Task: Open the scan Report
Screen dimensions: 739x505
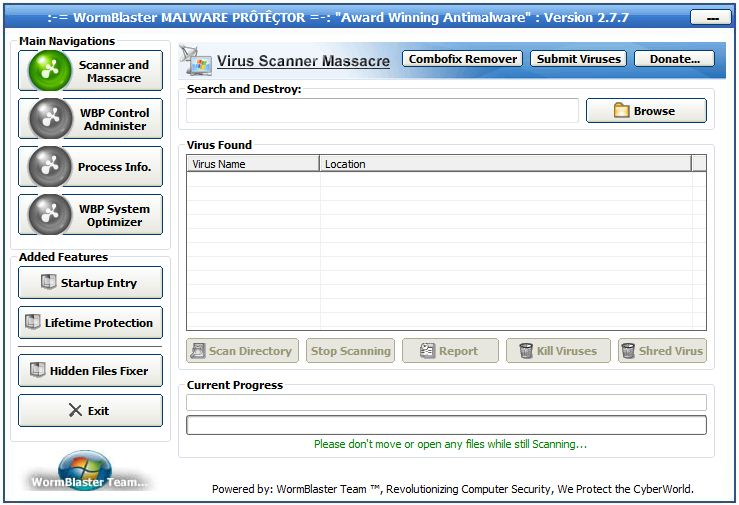Action: [450, 351]
